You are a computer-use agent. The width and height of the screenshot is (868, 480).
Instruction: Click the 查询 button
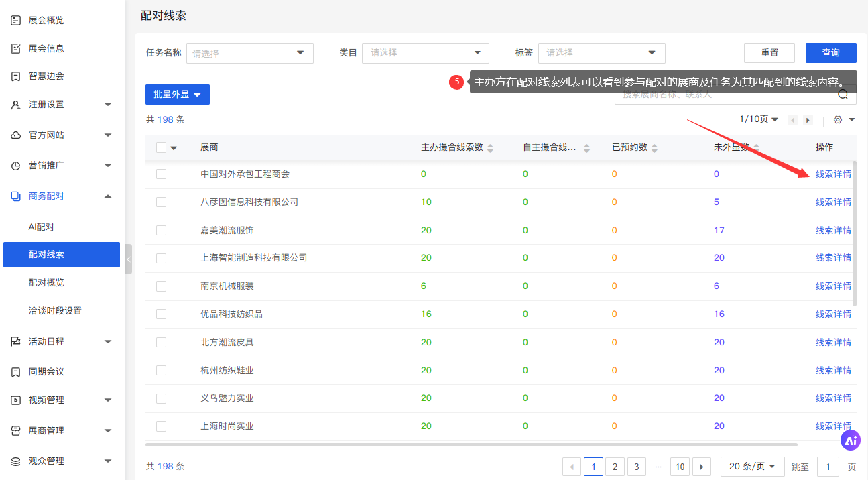point(830,53)
